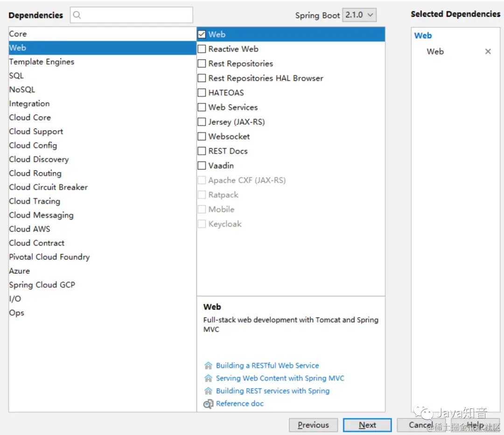Select the Ops category
504x435 pixels.
[x=103, y=313]
